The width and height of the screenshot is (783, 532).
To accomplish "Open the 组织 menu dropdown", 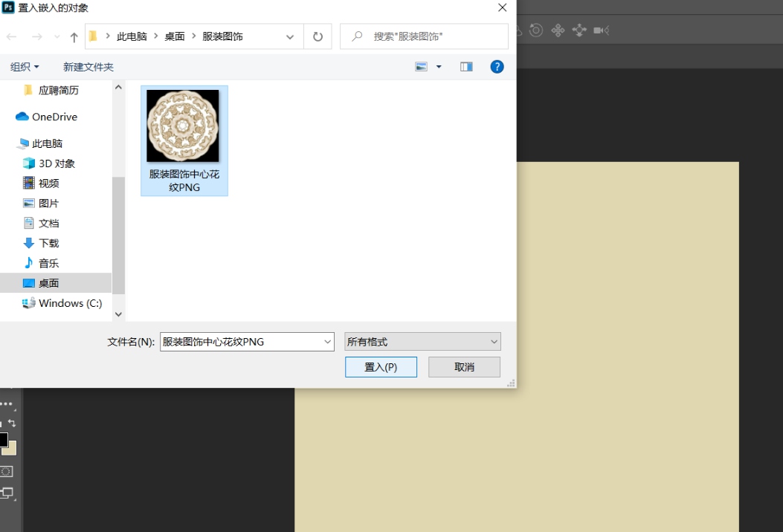I will coord(24,66).
